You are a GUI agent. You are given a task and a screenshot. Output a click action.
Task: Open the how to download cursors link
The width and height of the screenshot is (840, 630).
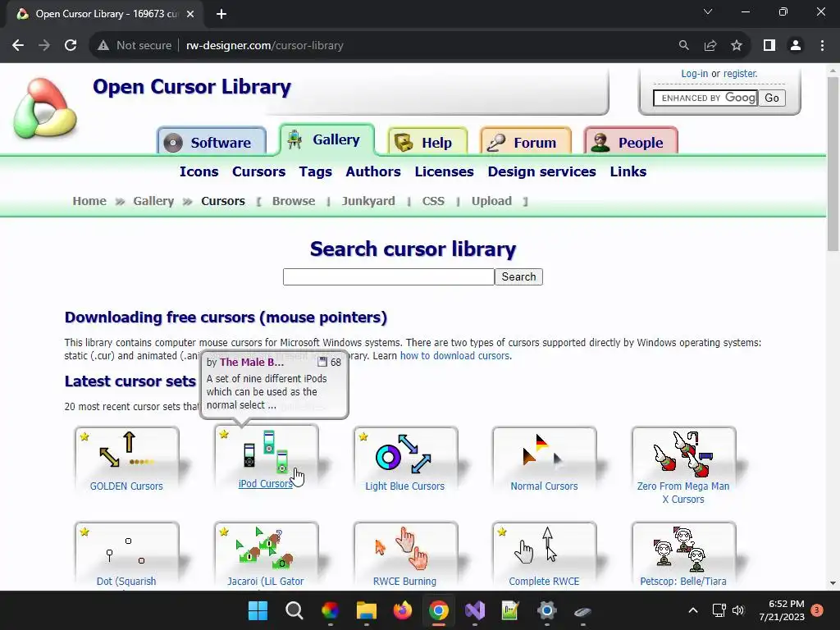pyautogui.click(x=455, y=356)
